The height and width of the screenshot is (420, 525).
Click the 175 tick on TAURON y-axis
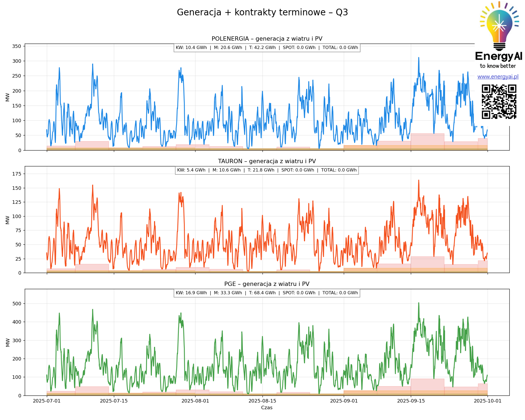(17, 174)
